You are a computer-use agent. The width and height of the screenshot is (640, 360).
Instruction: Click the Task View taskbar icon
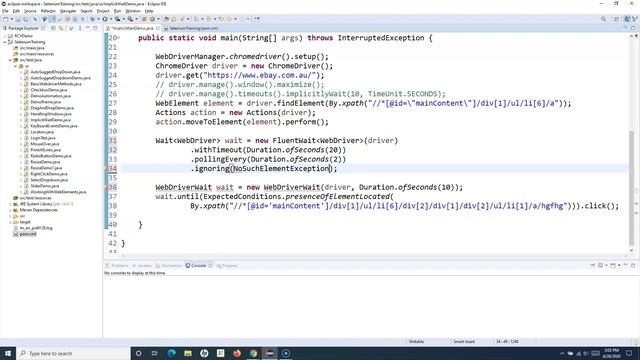pyautogui.click(x=155, y=353)
